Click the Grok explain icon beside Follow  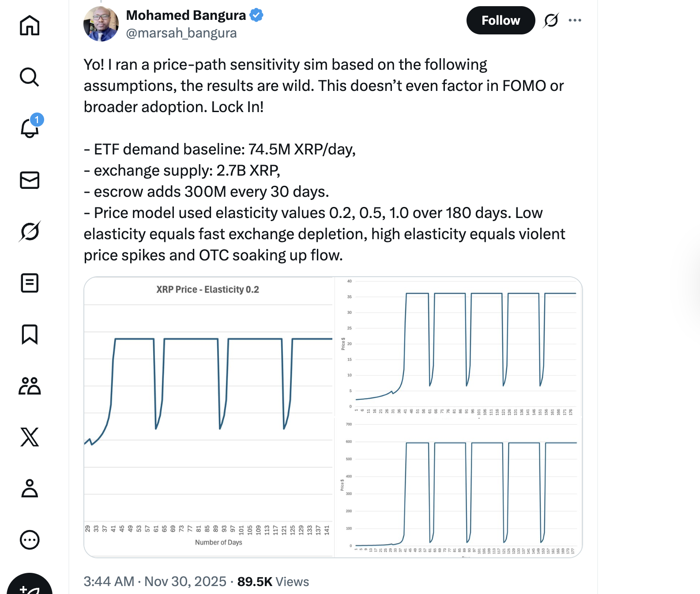551,20
